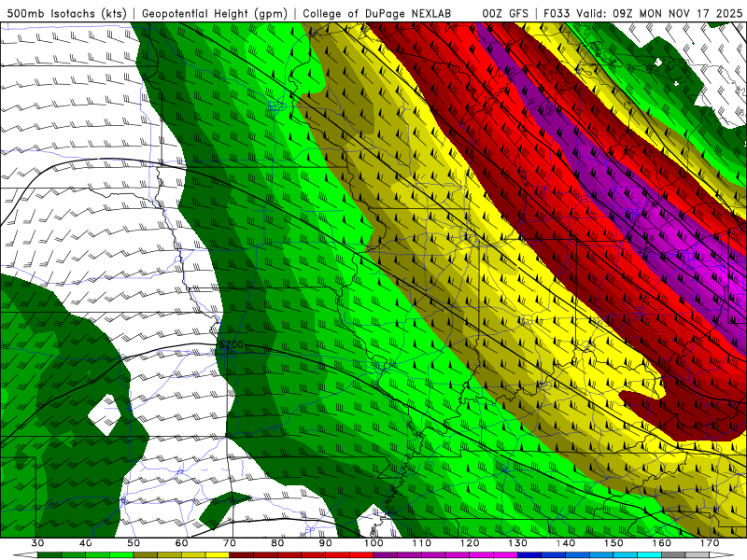Click the '140' legend value
The height and width of the screenshot is (560, 747).
(x=566, y=543)
